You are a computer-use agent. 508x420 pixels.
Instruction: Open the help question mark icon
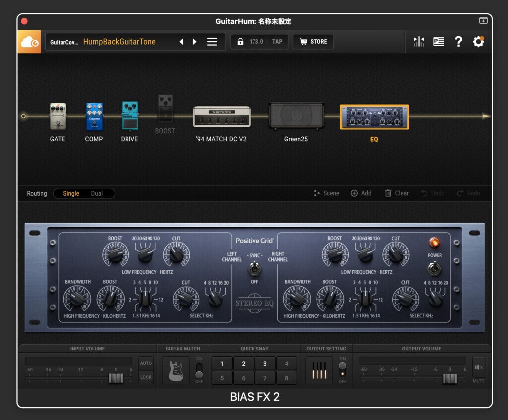click(x=458, y=42)
